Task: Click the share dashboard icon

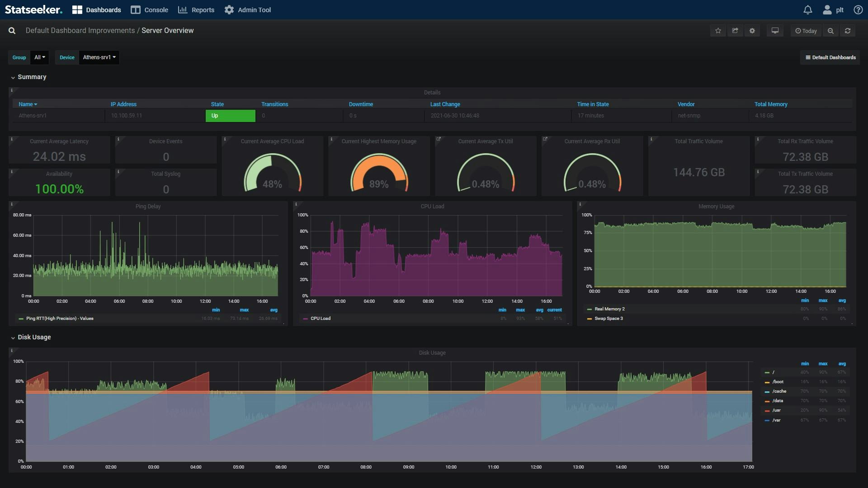Action: pos(735,31)
